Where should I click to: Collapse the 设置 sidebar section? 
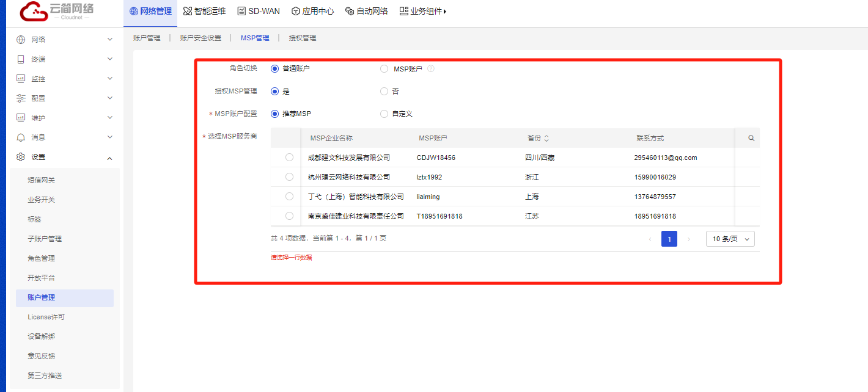[109, 158]
